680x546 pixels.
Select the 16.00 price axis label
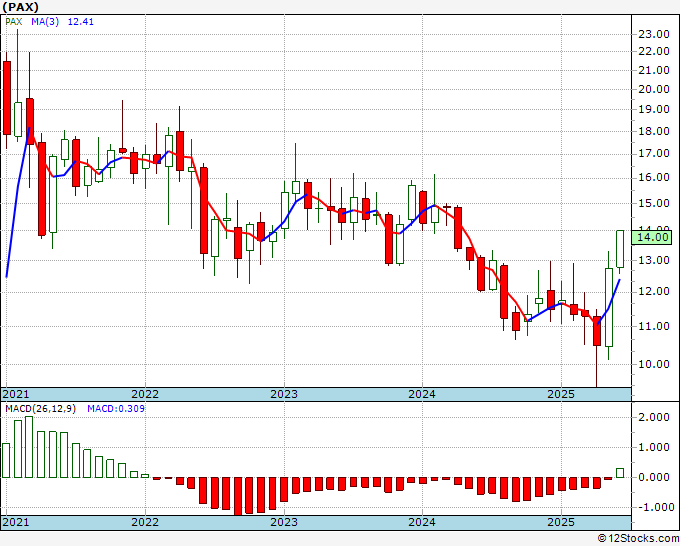[x=654, y=177]
